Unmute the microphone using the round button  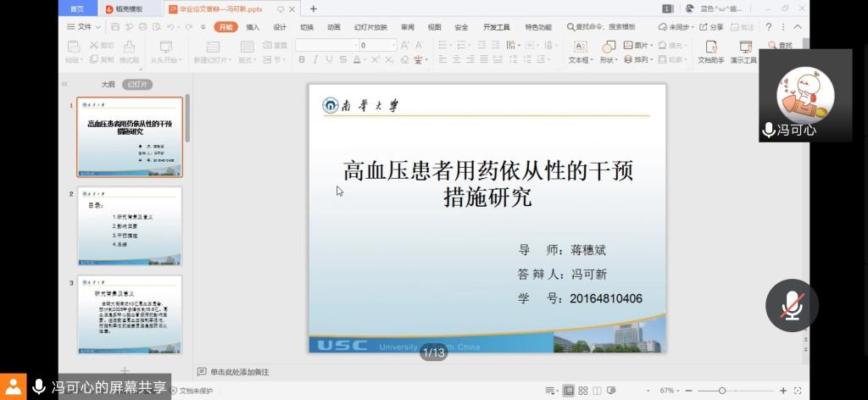click(792, 305)
